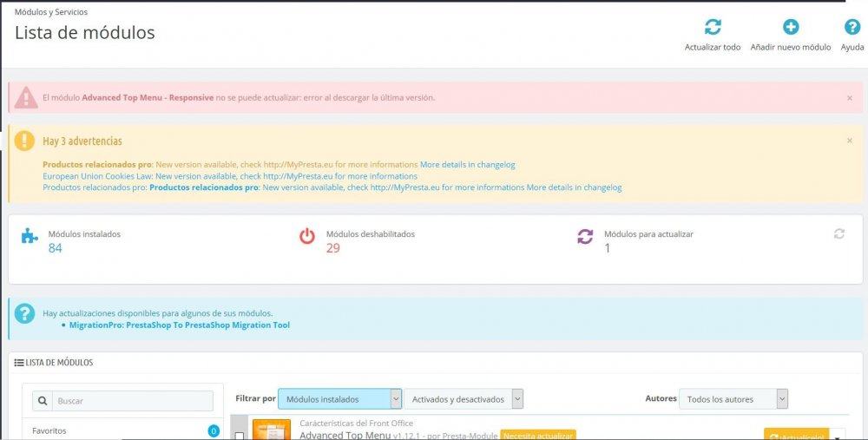The image size is (868, 440).
Task: Click the Lista de módulos page title
Action: 85,33
